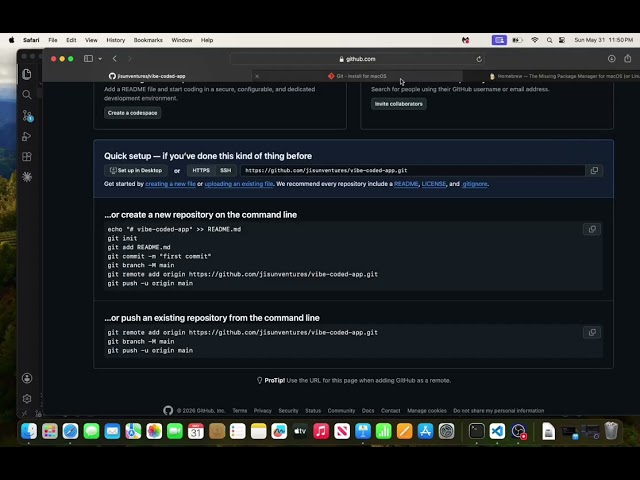Copy the repository HTTPS URL to clipboard
Viewport: 640px width, 480px height.
(594, 171)
